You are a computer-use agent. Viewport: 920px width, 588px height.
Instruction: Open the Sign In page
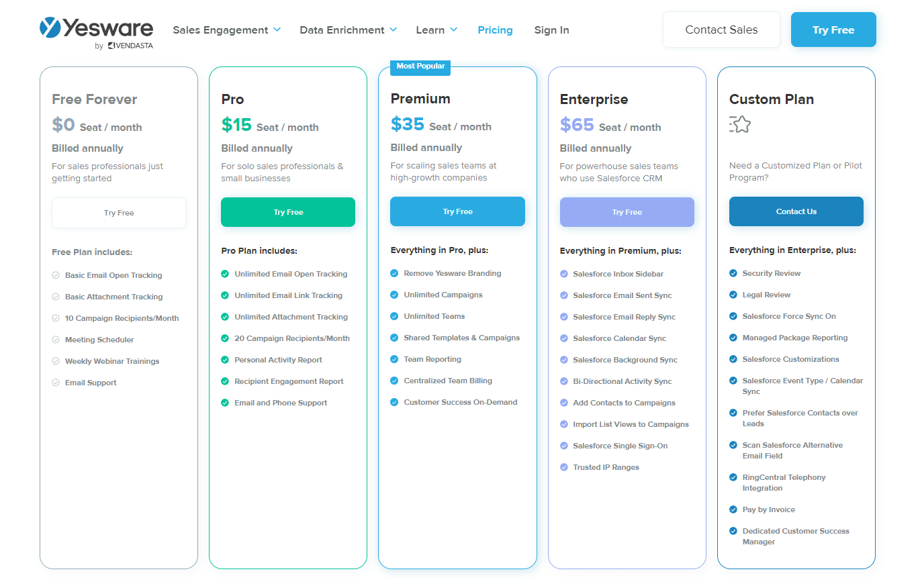coord(551,30)
